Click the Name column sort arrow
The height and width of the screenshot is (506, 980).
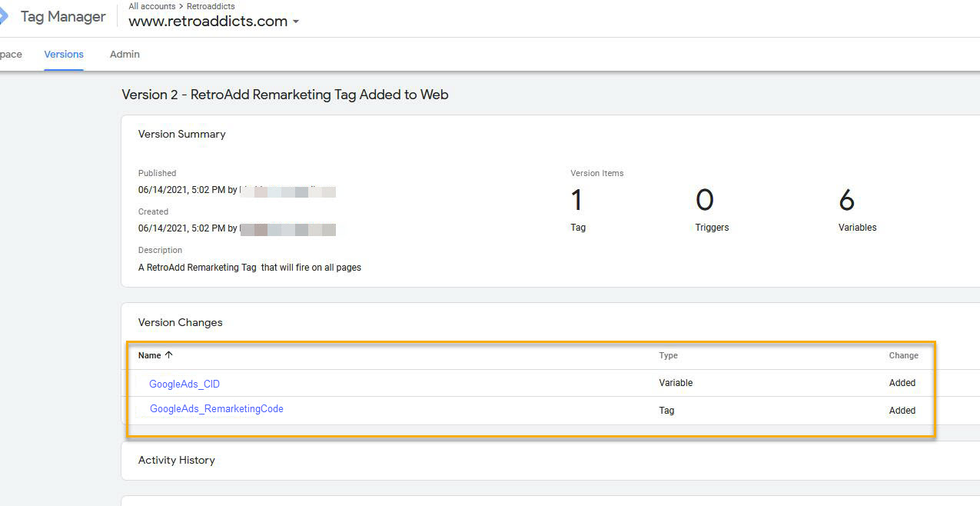[x=169, y=355]
